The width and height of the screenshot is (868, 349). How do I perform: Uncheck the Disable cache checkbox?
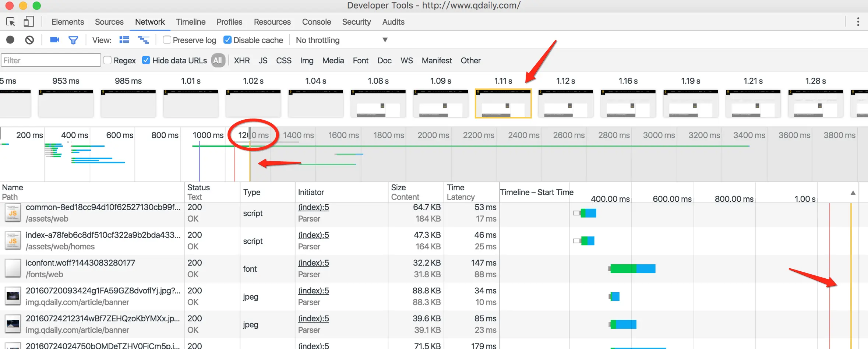pos(227,40)
